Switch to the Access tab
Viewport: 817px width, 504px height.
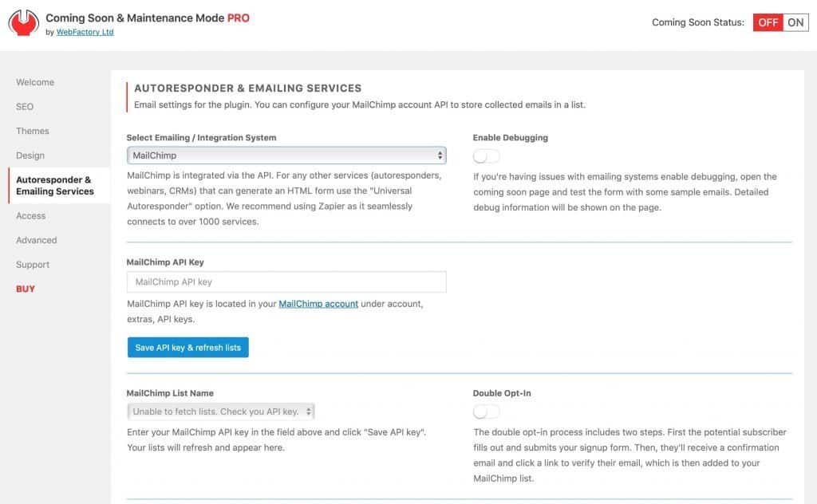click(31, 215)
